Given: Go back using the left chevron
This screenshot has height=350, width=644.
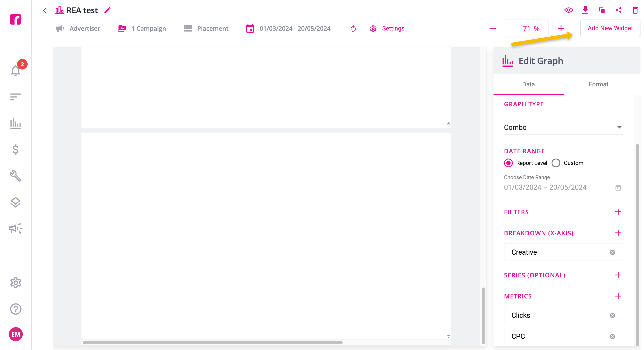Looking at the screenshot, I should point(45,11).
